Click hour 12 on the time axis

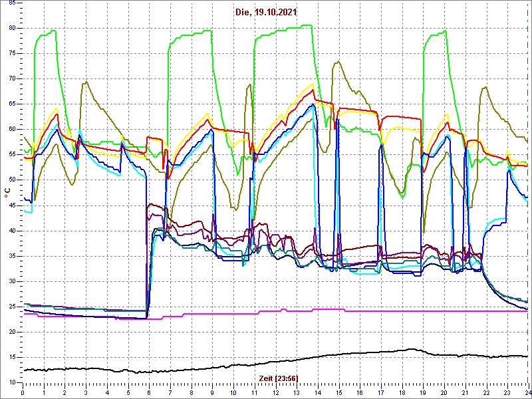pos(275,393)
